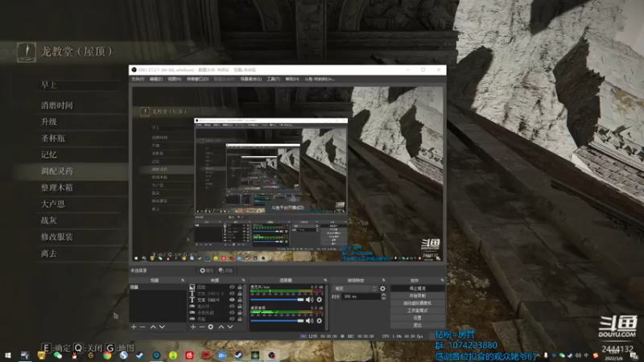This screenshot has width=644, height=362.
Task: Lock the image source in Sources panel
Action: pyautogui.click(x=240, y=287)
